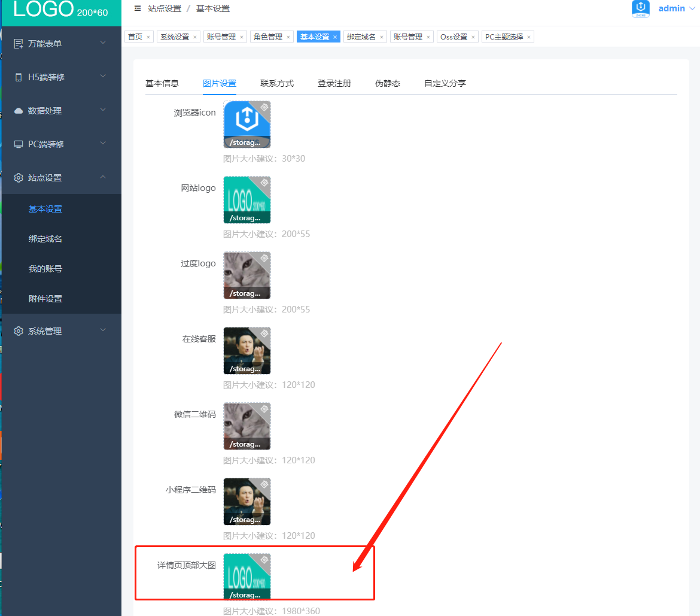Click the H5端装修 mobile phone icon
The height and width of the screenshot is (616, 700).
click(19, 77)
